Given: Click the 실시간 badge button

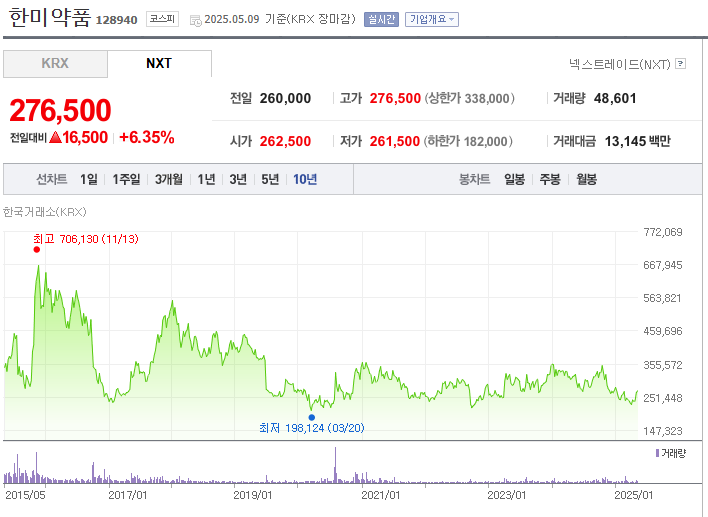Looking at the screenshot, I should click(381, 19).
